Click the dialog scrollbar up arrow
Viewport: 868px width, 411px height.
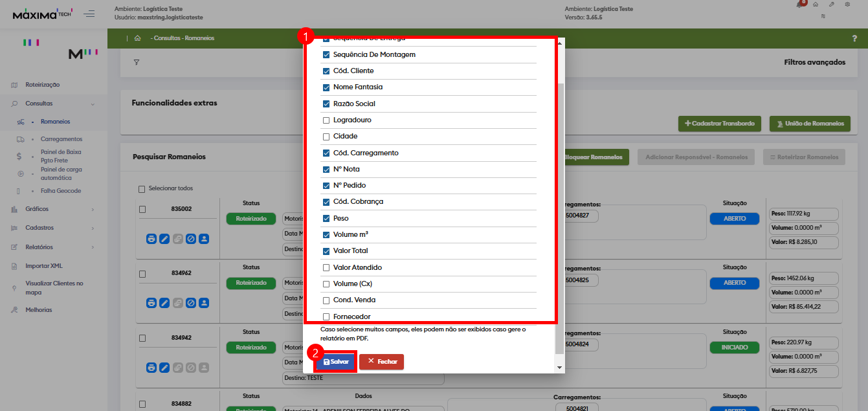(x=560, y=43)
